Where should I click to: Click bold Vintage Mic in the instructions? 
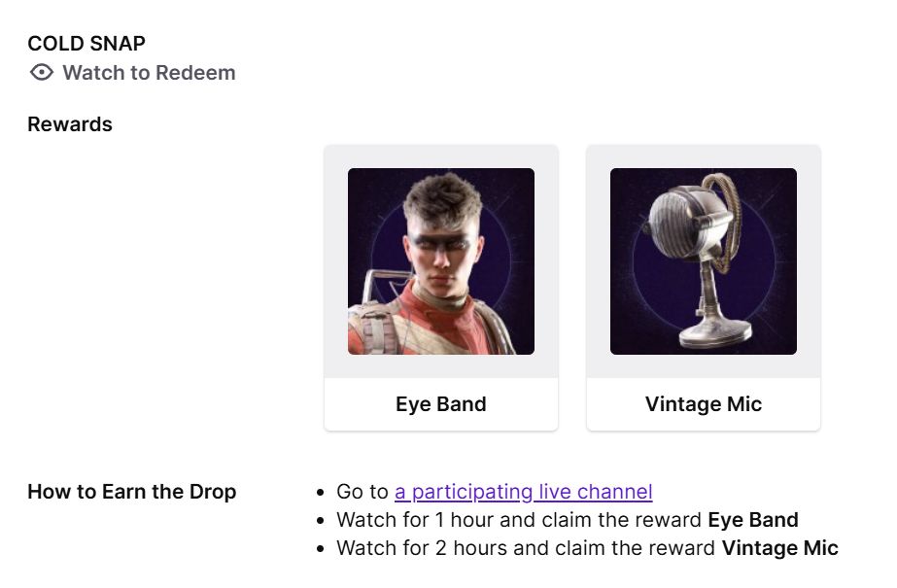pyautogui.click(x=779, y=548)
